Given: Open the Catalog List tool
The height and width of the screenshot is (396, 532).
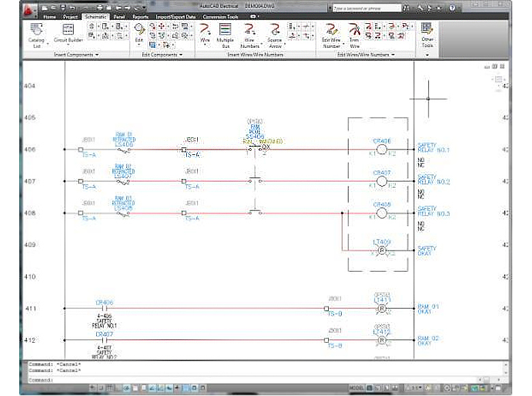Looking at the screenshot, I should 36,36.
